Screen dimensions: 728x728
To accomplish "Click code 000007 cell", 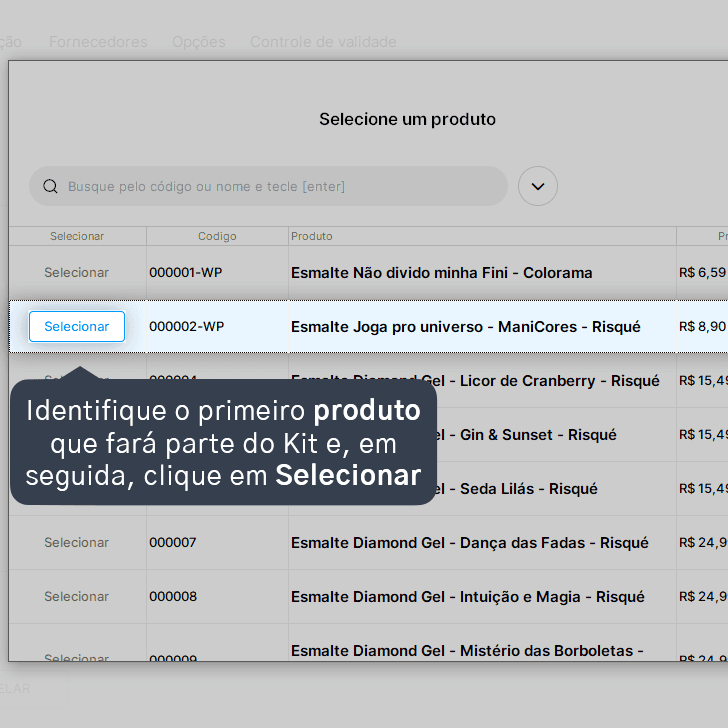I will (x=173, y=542).
